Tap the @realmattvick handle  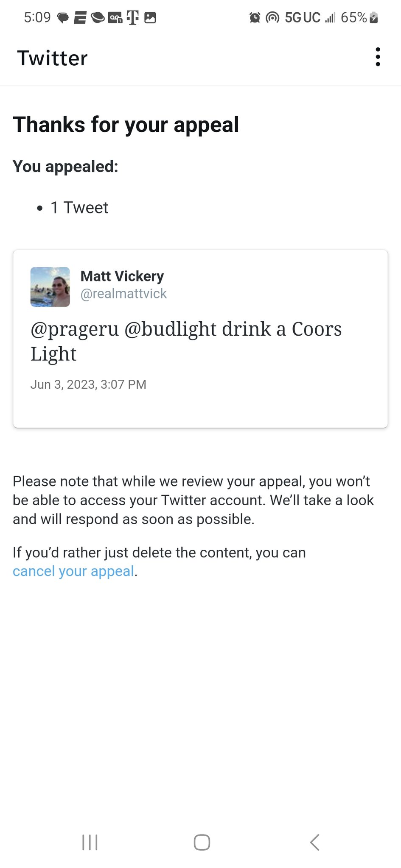click(x=123, y=294)
